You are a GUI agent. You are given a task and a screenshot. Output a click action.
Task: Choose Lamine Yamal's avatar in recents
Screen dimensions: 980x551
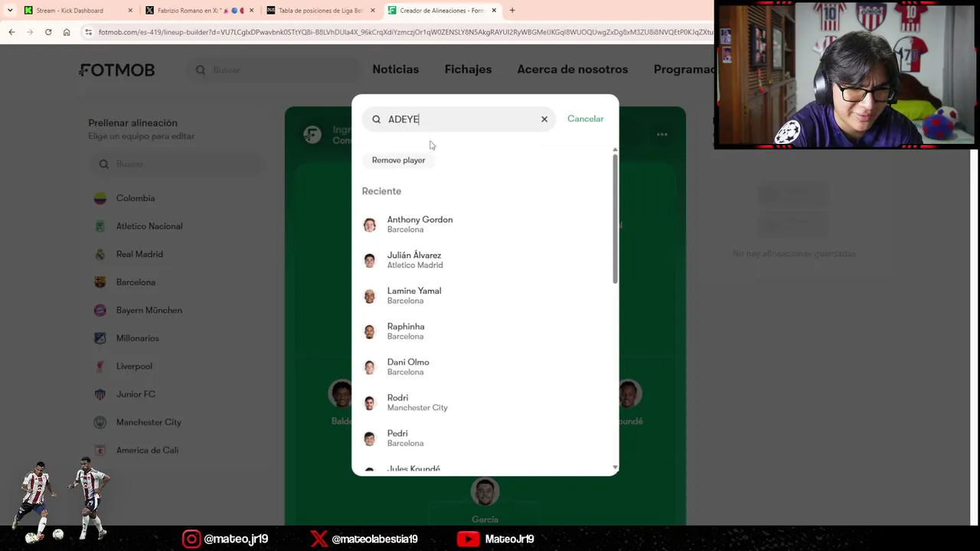tap(370, 295)
